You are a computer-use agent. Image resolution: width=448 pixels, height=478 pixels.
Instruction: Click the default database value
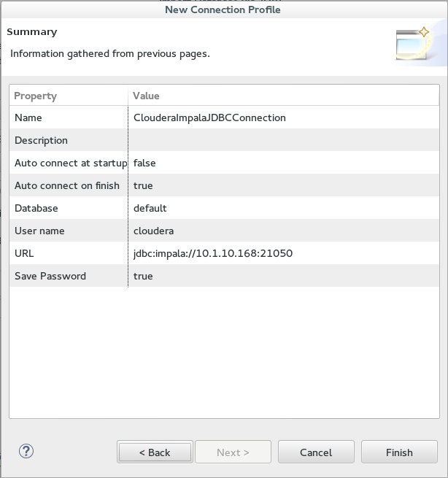pos(150,208)
